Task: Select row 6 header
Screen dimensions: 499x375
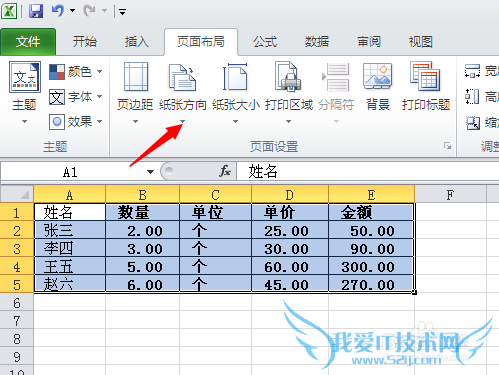Action: (x=17, y=303)
